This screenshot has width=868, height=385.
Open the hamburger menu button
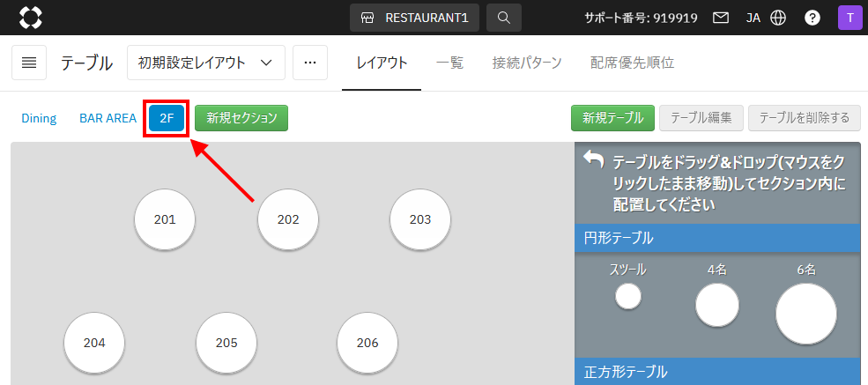point(29,63)
